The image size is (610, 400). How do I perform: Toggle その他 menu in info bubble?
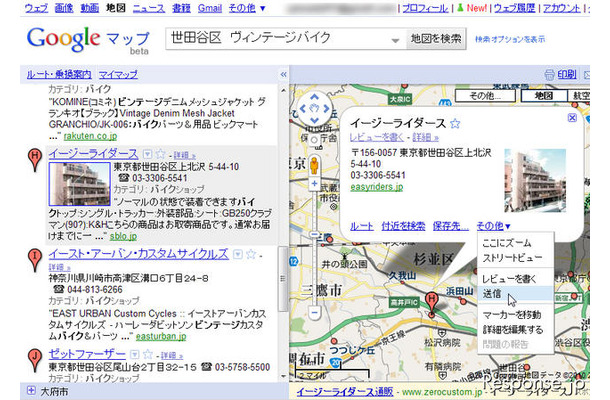(x=493, y=226)
